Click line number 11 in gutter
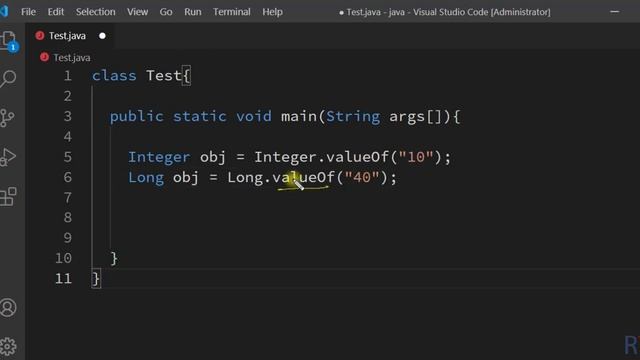Screen dimensions: 640x360 63,278
